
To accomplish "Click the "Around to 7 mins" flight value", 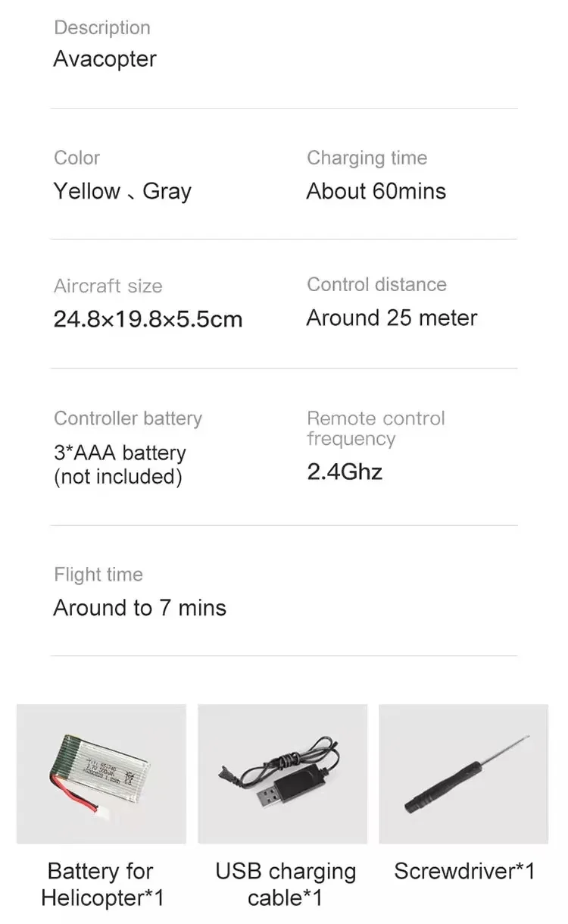I will pyautogui.click(x=140, y=608).
